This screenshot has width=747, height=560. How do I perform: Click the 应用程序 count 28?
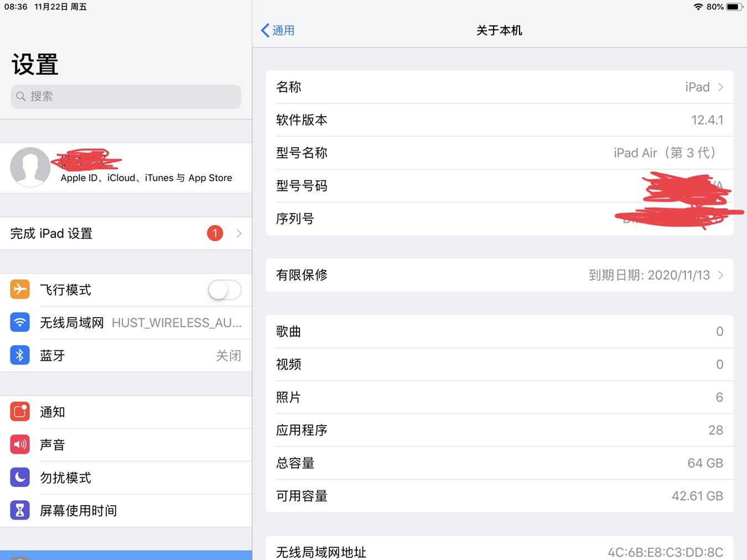[715, 430]
